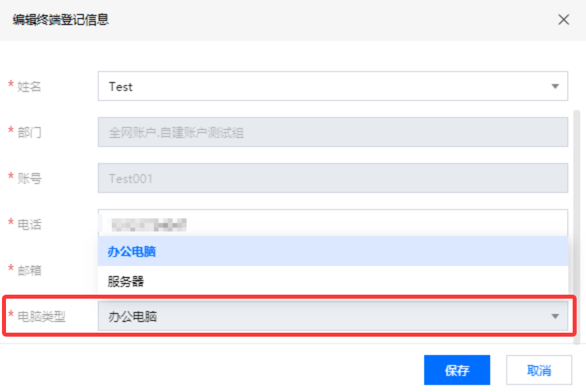Save changes with the 保存 button
Viewport: 586px width, 392px height.
pos(457,370)
